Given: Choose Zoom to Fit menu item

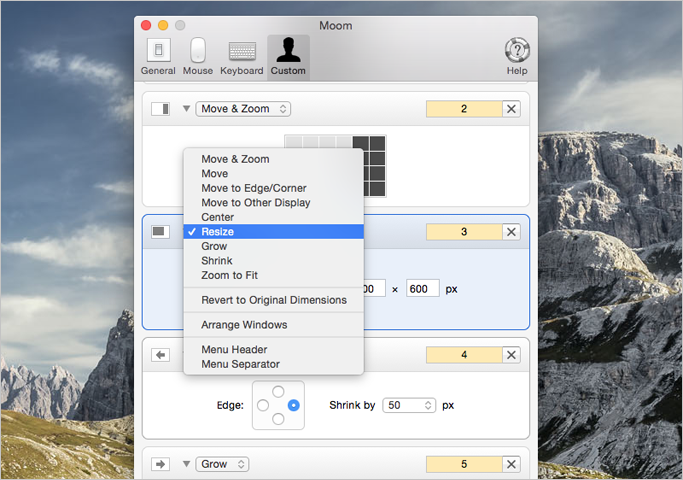Looking at the screenshot, I should click(274, 275).
